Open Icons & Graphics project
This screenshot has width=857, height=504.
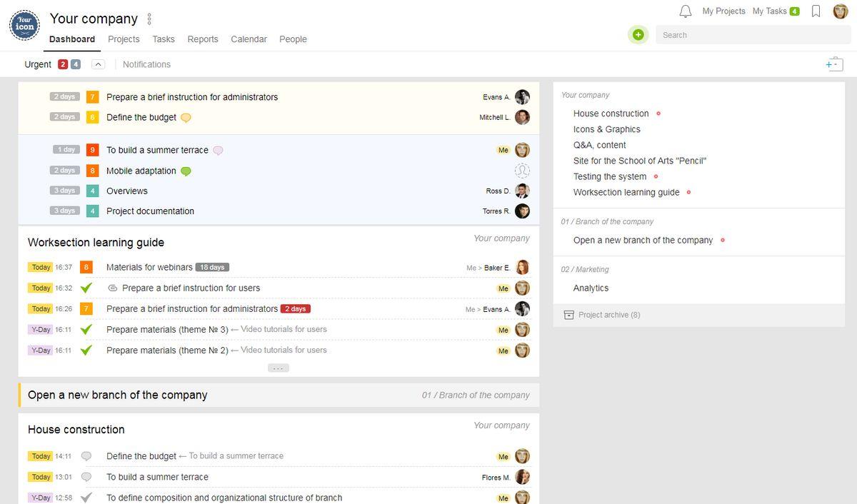[607, 129]
